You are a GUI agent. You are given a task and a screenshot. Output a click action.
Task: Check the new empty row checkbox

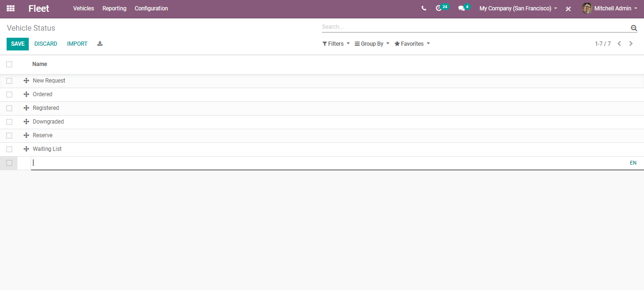click(x=9, y=163)
